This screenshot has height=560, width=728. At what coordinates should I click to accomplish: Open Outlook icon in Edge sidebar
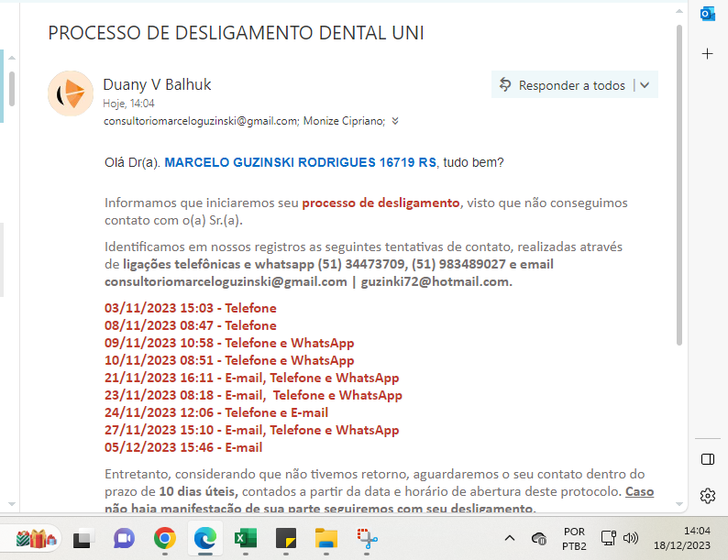pos(707,14)
